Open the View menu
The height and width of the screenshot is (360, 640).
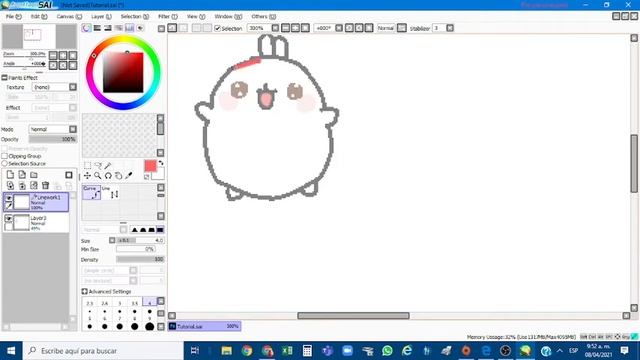196,16
